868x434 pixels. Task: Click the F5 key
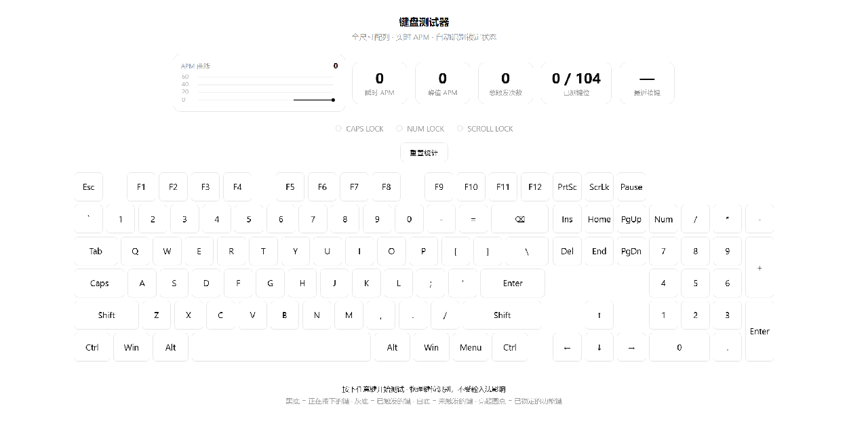[290, 187]
